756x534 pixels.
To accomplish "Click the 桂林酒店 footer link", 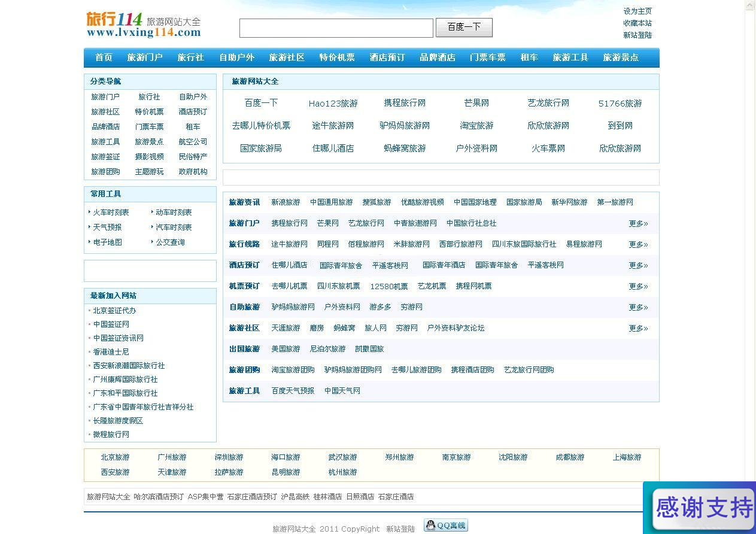I will (x=327, y=497).
